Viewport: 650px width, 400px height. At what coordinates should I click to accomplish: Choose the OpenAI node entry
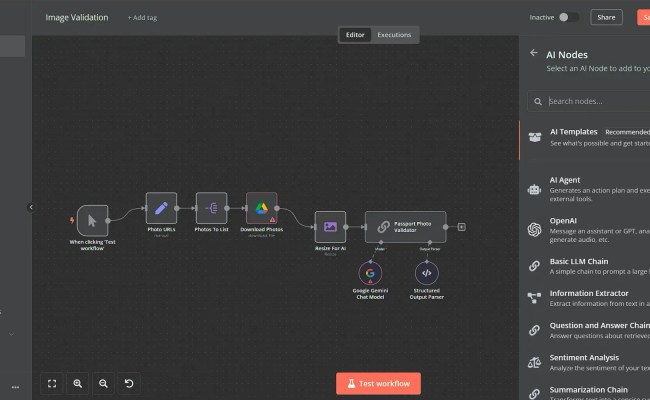(x=585, y=230)
